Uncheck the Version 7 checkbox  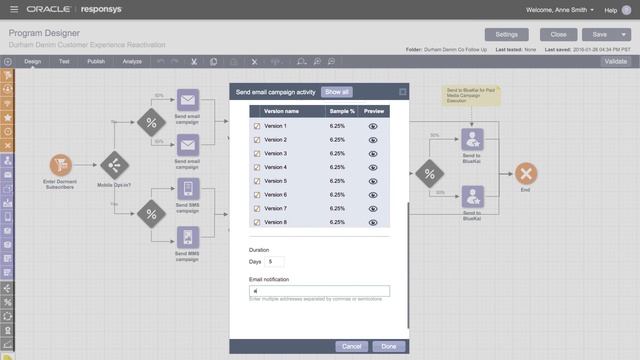pos(257,209)
